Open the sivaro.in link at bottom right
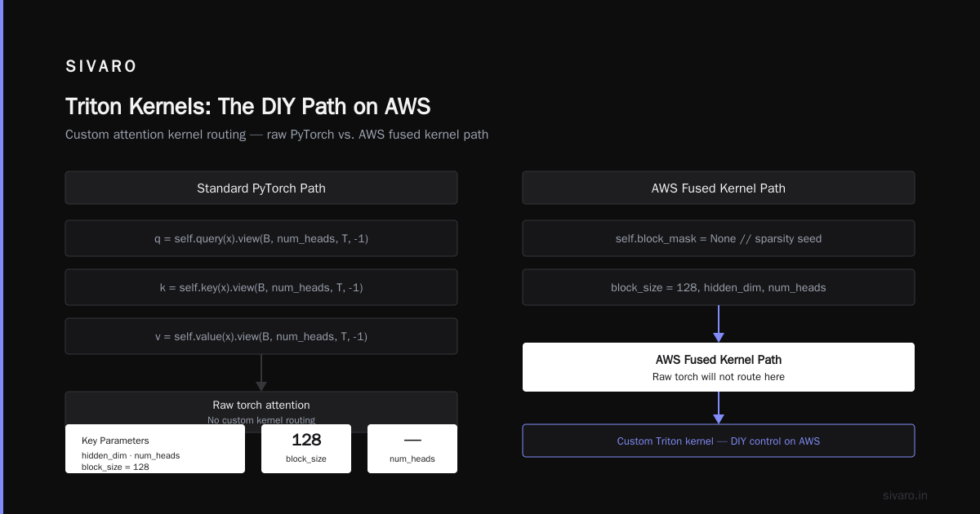The image size is (980, 514). coord(905,495)
